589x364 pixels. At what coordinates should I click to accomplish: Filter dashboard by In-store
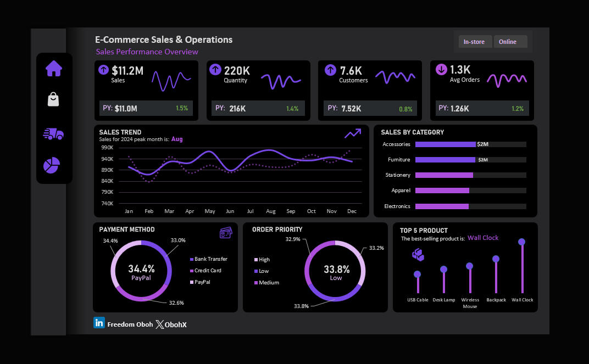[474, 42]
